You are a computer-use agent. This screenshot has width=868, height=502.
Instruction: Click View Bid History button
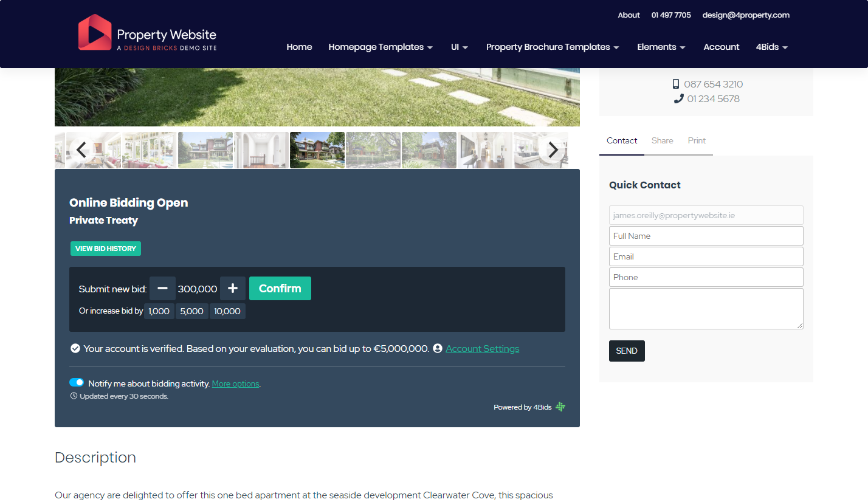(106, 249)
